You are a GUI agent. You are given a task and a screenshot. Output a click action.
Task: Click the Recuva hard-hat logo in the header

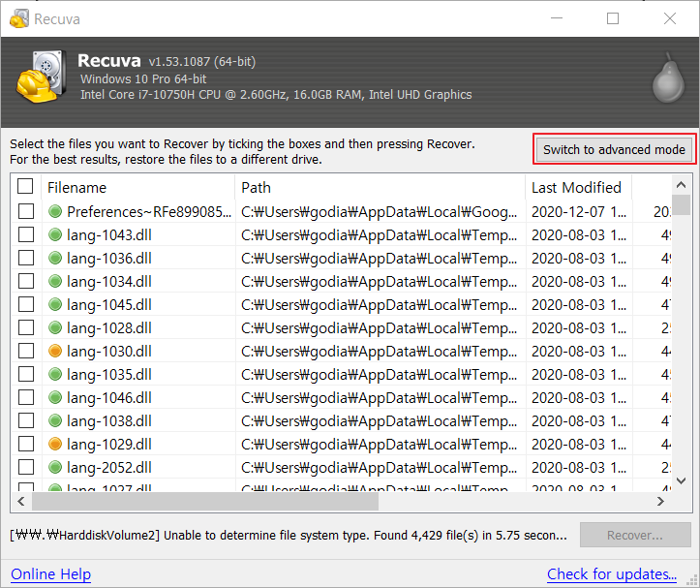[42, 77]
